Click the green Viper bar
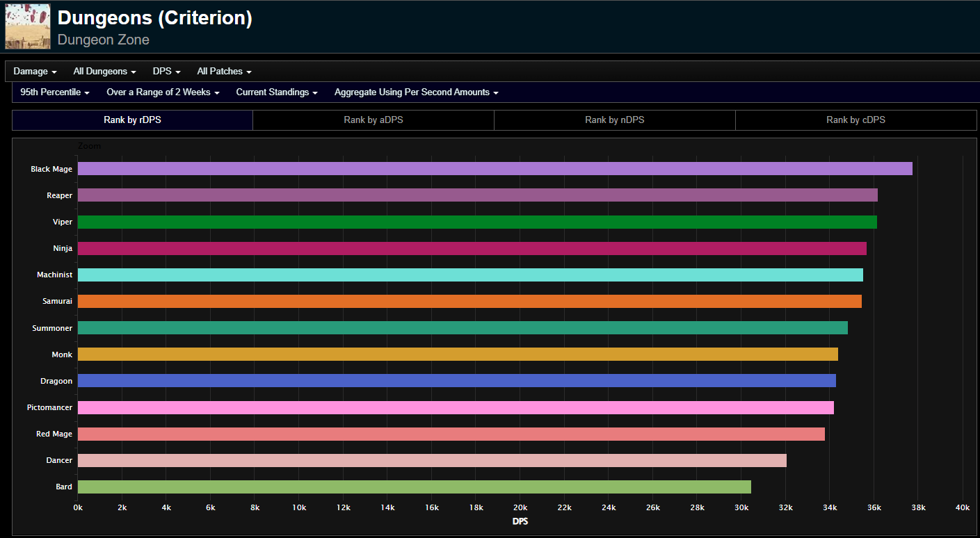 (477, 222)
